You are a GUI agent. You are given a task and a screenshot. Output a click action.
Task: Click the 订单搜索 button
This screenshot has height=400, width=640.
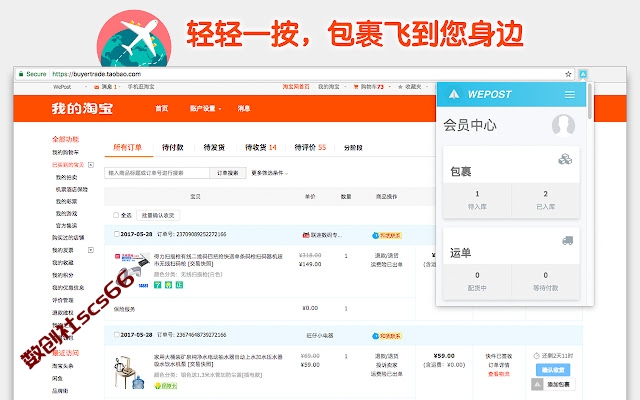228,173
